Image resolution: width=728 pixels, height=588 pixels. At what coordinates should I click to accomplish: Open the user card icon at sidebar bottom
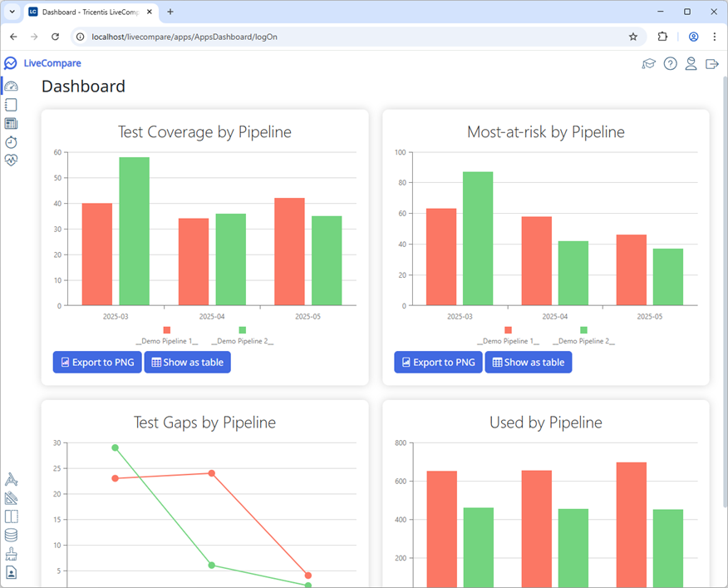(x=10, y=572)
